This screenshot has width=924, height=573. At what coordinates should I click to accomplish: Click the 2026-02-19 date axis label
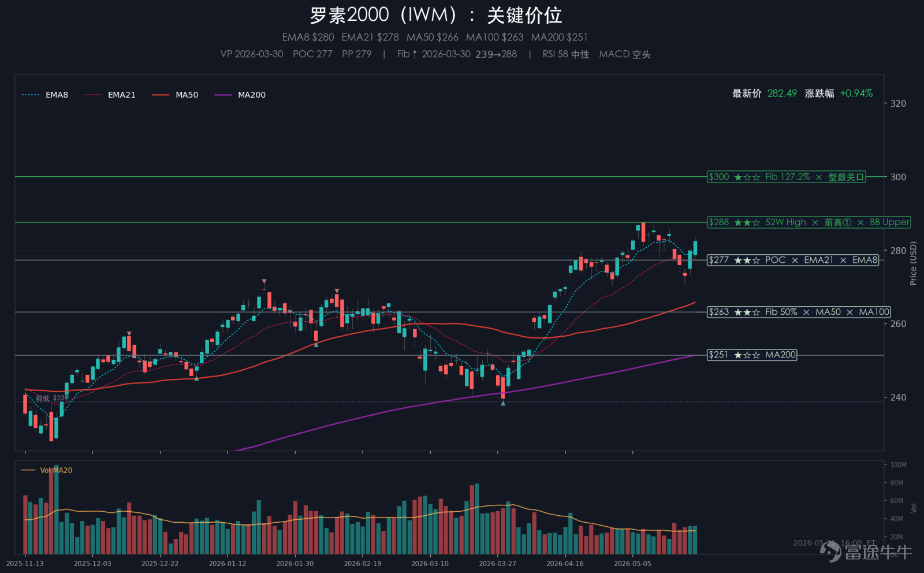point(363,563)
